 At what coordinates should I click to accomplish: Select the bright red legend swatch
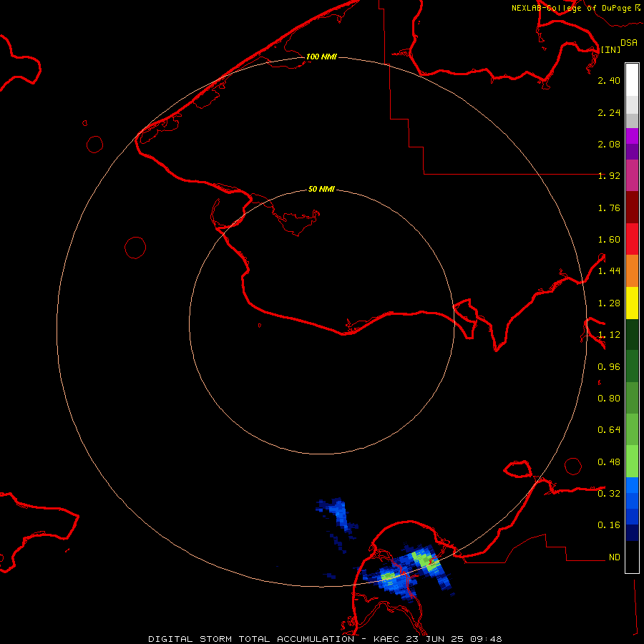(632, 239)
